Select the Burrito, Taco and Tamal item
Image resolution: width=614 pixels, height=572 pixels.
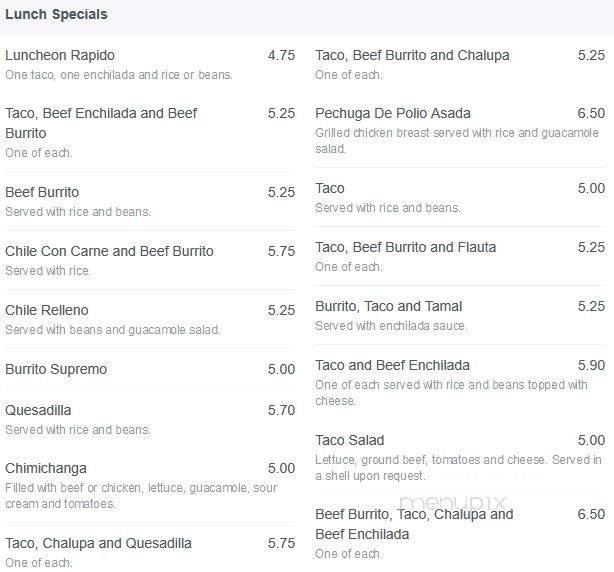click(389, 306)
